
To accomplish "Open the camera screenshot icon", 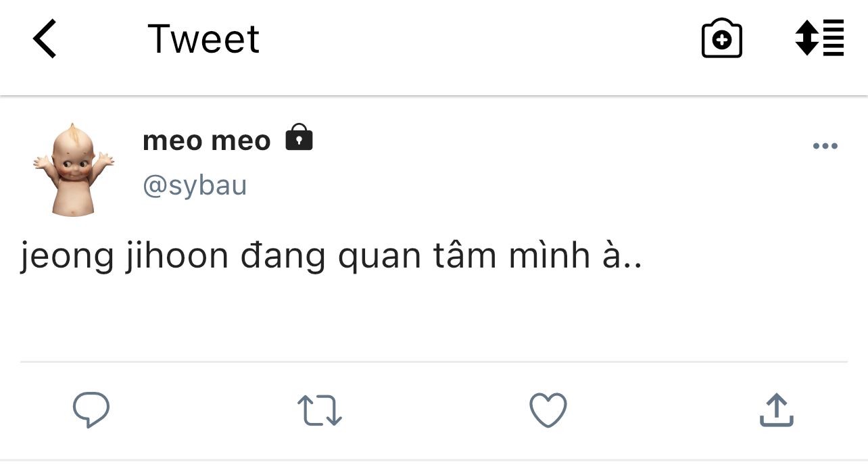I will click(x=722, y=39).
